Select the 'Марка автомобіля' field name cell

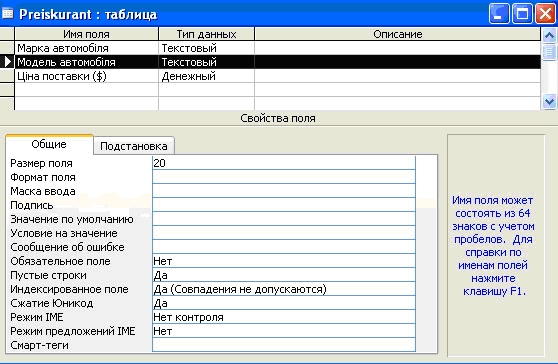click(x=86, y=48)
